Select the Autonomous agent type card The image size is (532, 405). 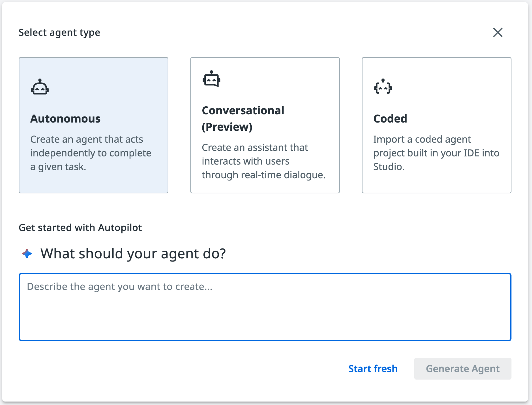[94, 125]
